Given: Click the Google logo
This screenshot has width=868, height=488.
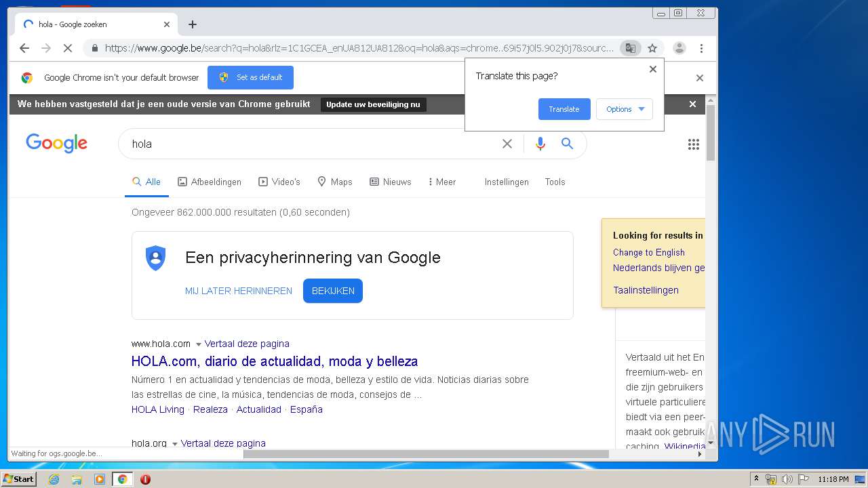Looking at the screenshot, I should [57, 143].
